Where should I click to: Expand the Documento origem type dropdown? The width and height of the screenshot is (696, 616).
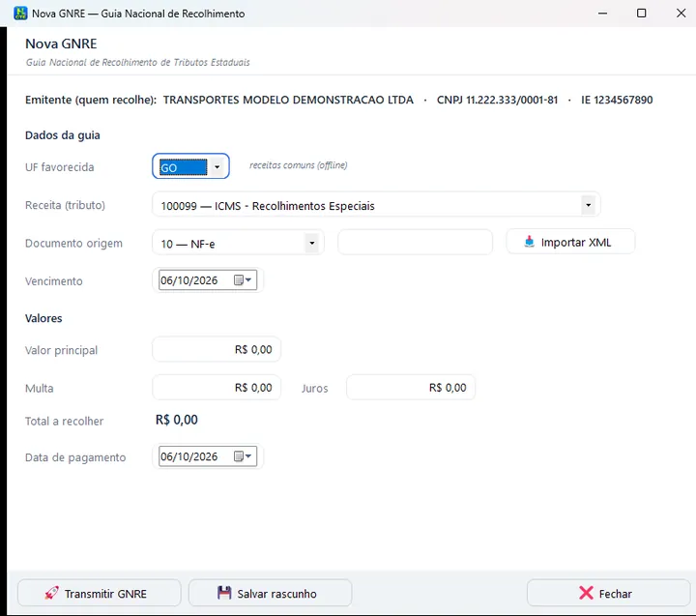312,243
